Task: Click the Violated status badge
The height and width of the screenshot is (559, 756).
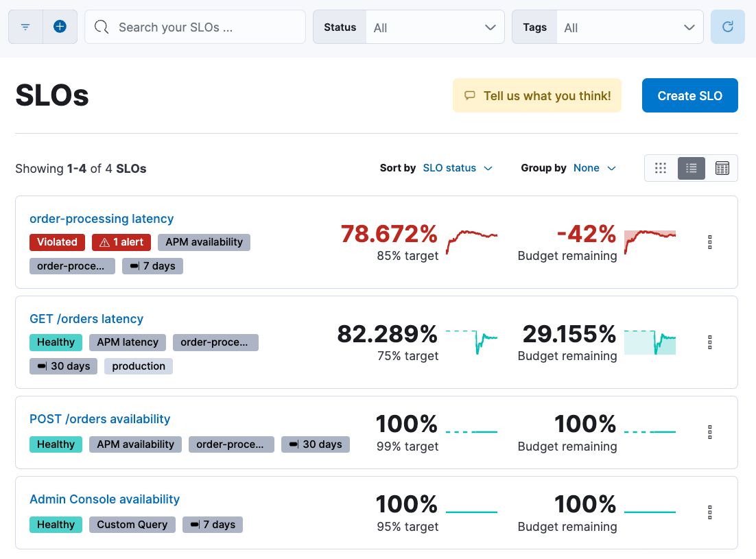Action: coord(57,241)
